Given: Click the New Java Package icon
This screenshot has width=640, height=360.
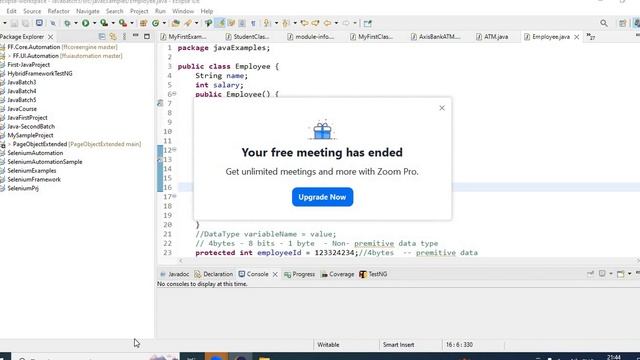Looking at the screenshot, I should coord(143,23).
